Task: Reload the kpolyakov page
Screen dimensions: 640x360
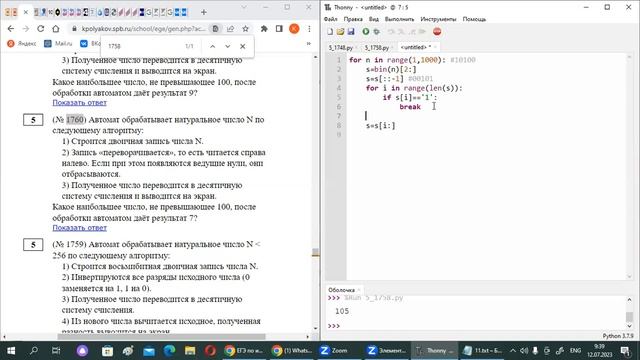Action: 40,29
